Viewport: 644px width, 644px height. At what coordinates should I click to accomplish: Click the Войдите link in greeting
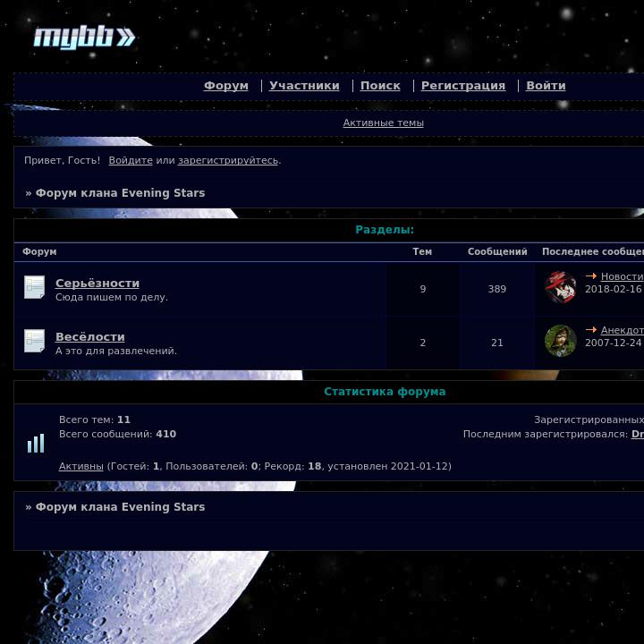click(131, 160)
